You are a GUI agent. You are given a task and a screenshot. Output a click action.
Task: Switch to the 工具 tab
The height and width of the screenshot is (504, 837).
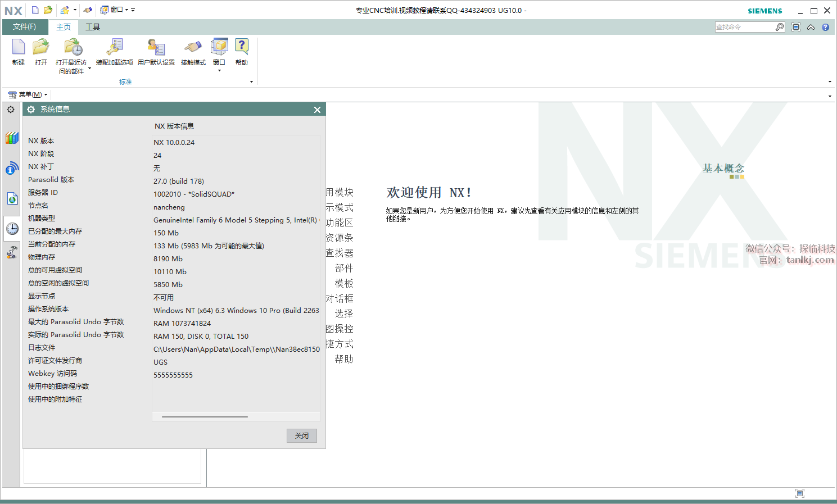(93, 27)
